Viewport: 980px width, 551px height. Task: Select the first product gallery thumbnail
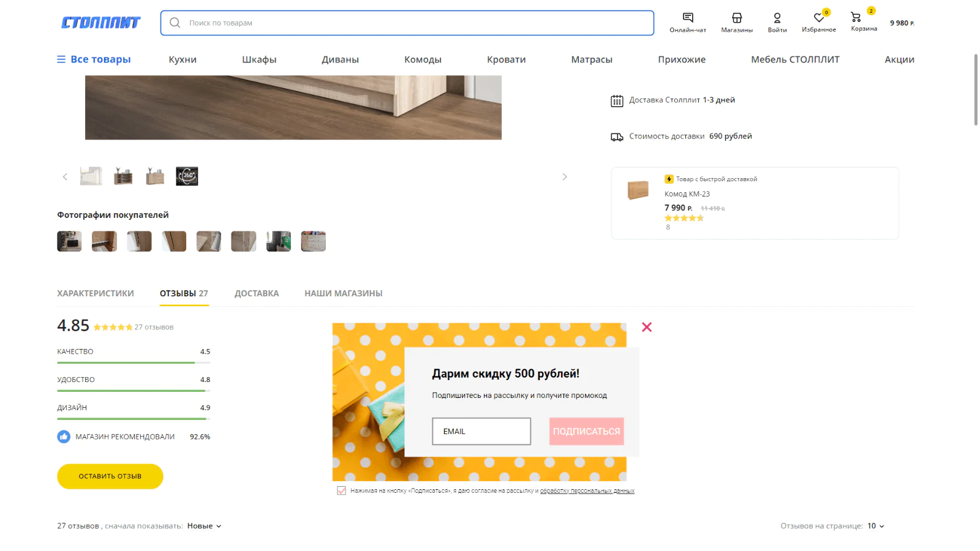(91, 176)
